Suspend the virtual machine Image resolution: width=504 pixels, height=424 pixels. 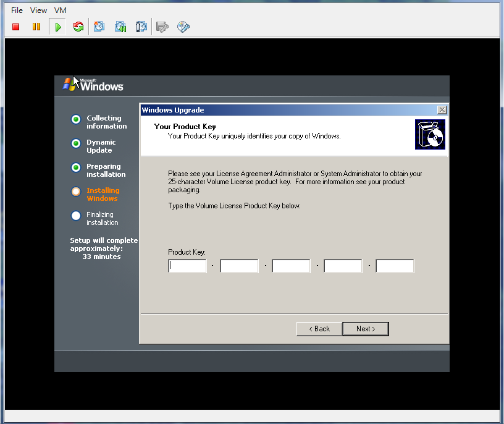[36, 27]
